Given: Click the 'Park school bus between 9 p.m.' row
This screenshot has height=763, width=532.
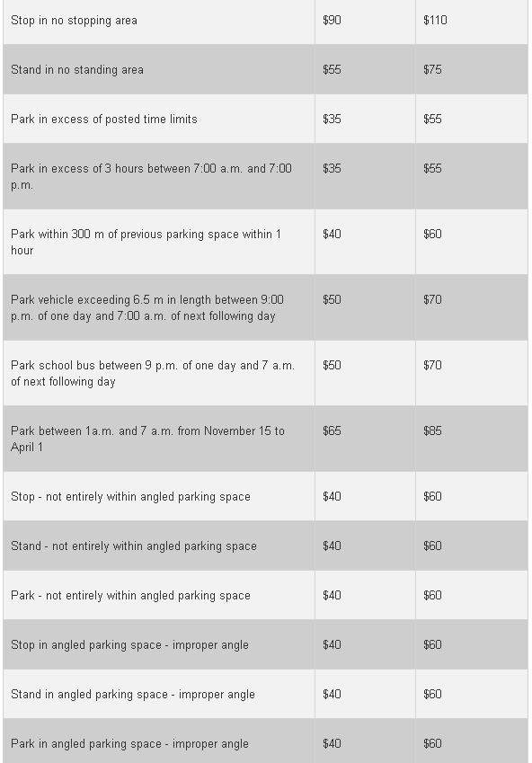Looking at the screenshot, I should point(265,373).
